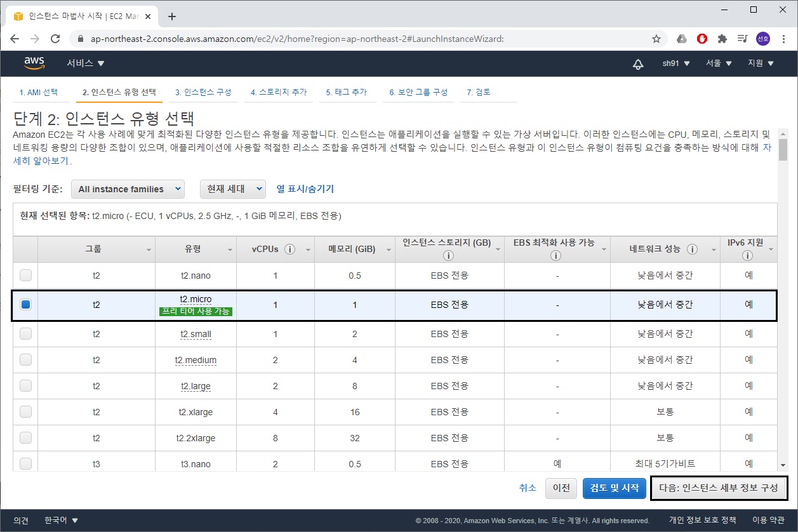
Task: Open the Google Drive extension icon
Action: pyautogui.click(x=681, y=39)
